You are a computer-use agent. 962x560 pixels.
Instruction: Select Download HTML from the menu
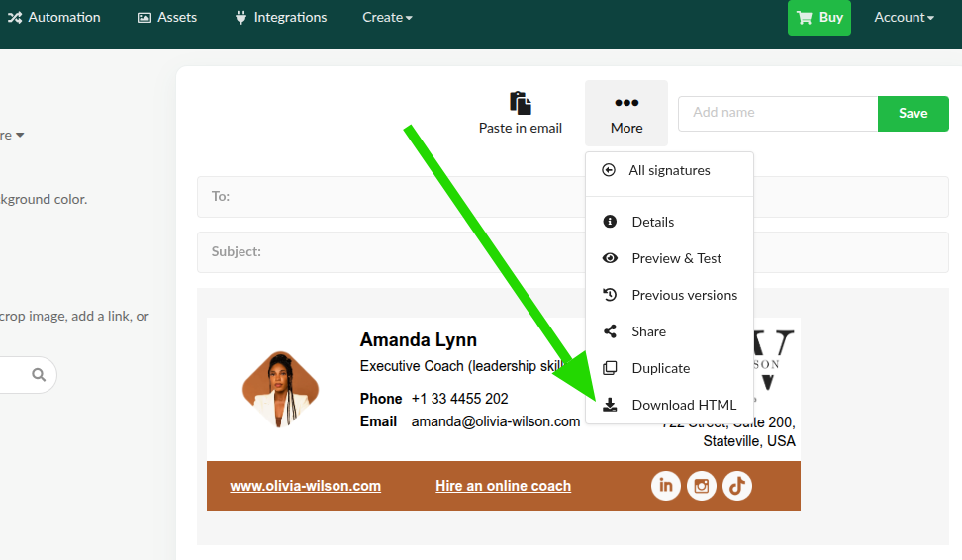683,405
